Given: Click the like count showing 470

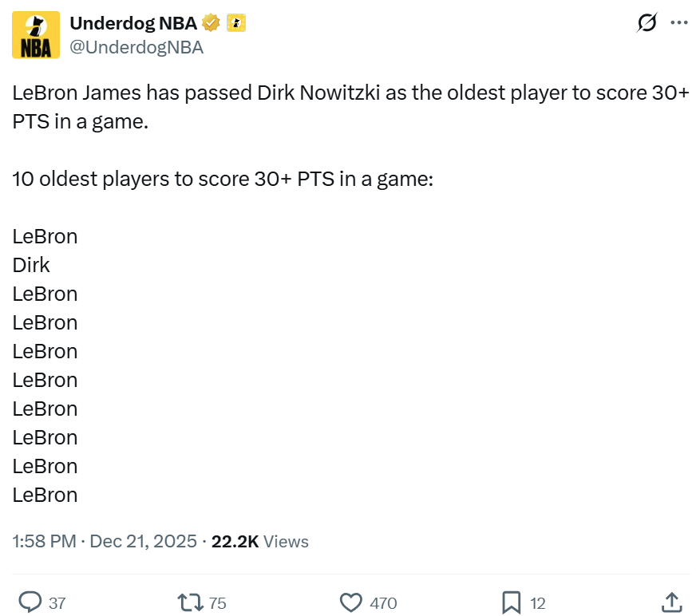Looking at the screenshot, I should pos(384,603).
